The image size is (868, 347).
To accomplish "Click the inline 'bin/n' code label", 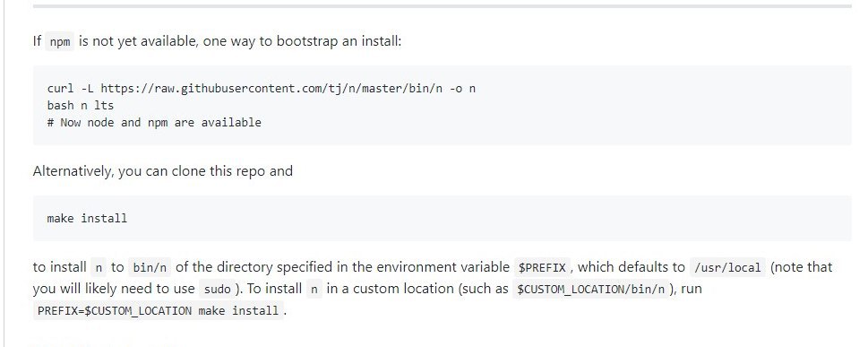I will [x=150, y=268].
